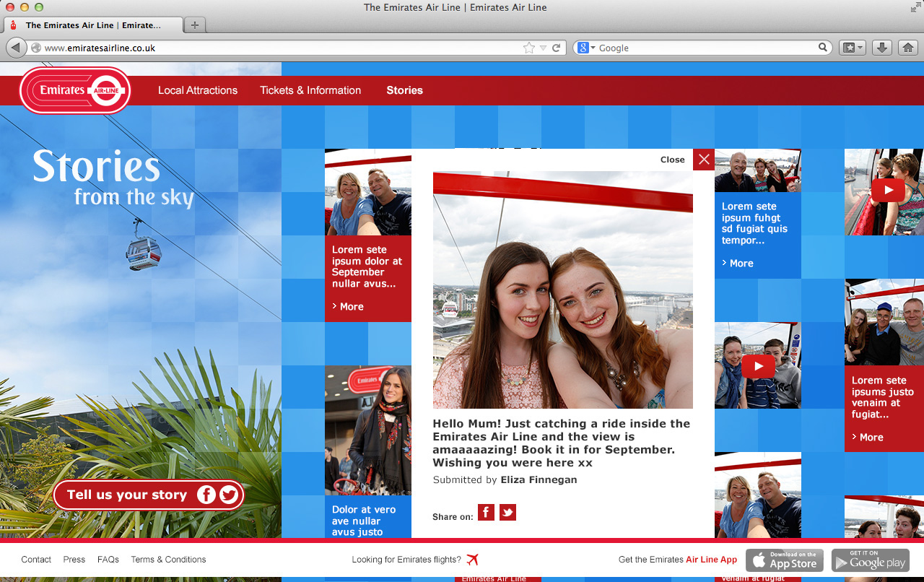Viewport: 924px width, 582px height.
Task: Open the URL history dropdown arrow
Action: click(x=544, y=48)
